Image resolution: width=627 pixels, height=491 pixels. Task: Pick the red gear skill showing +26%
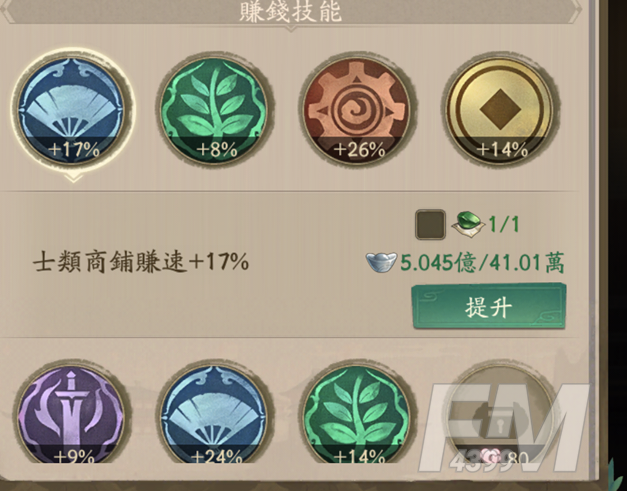(357, 111)
